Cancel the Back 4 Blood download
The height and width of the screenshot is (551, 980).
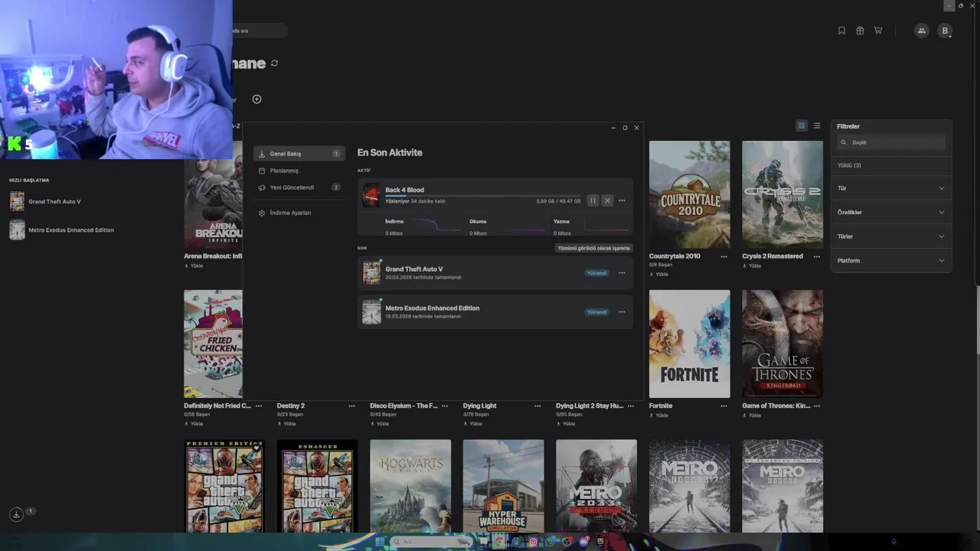point(607,201)
